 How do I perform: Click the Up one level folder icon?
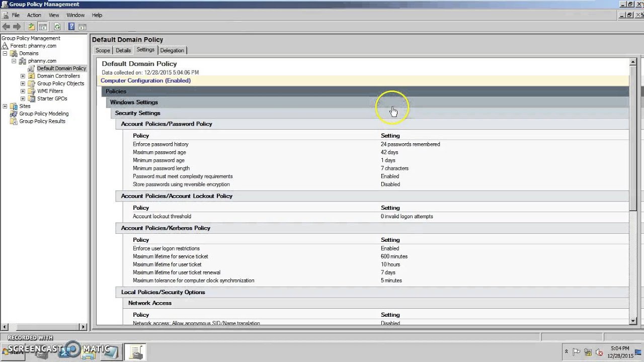click(x=31, y=27)
